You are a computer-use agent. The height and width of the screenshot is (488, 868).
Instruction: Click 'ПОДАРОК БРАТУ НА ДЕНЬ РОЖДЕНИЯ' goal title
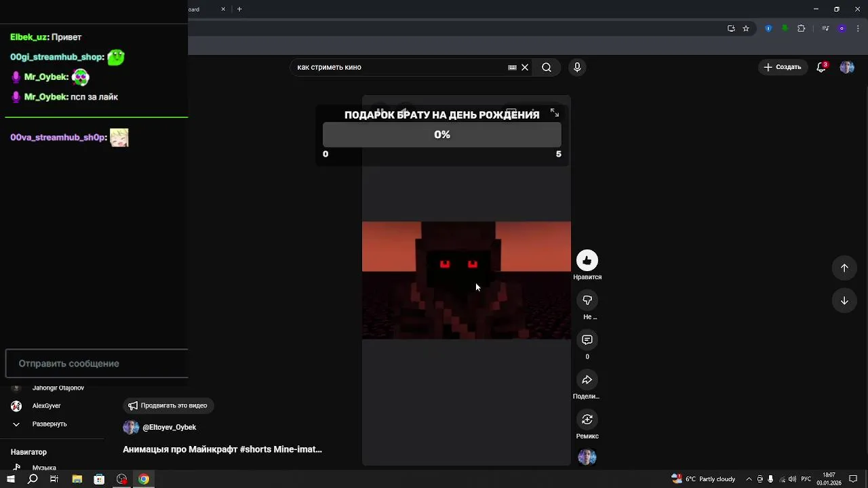(x=442, y=115)
